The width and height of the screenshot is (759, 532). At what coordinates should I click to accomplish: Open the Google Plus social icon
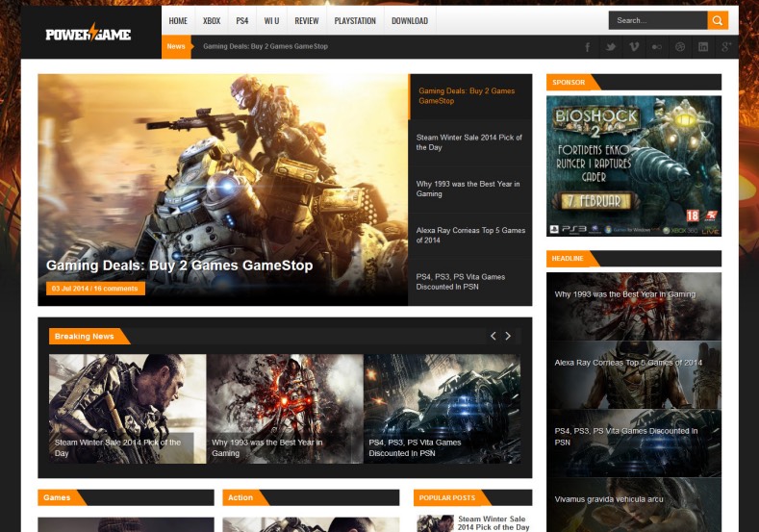pyautogui.click(x=726, y=47)
